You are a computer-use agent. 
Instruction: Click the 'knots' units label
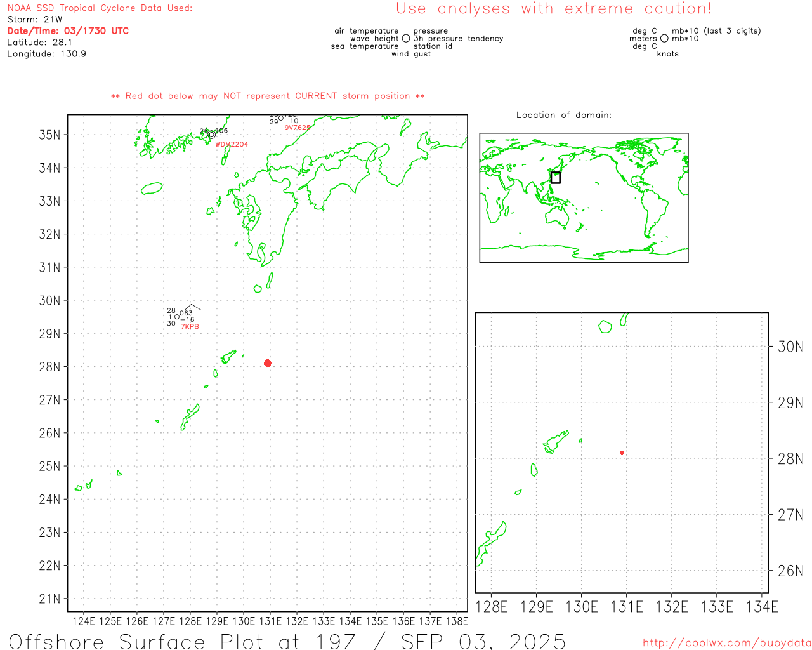tap(668, 54)
